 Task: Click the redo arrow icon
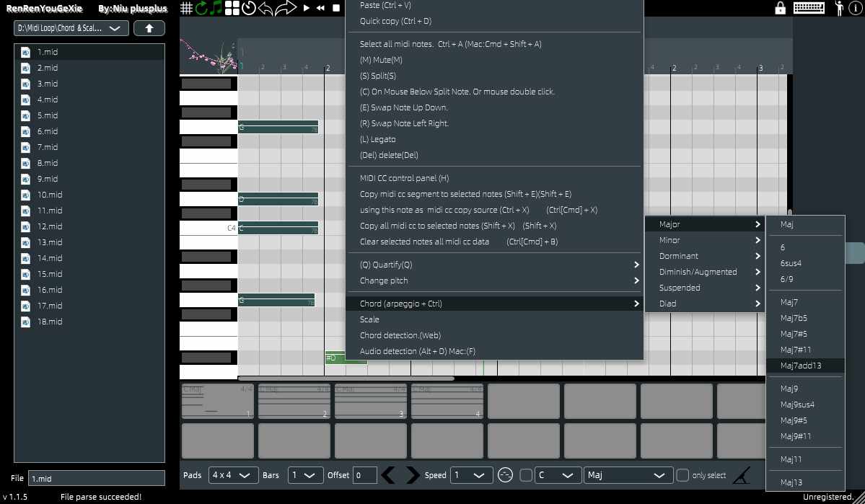point(286,8)
